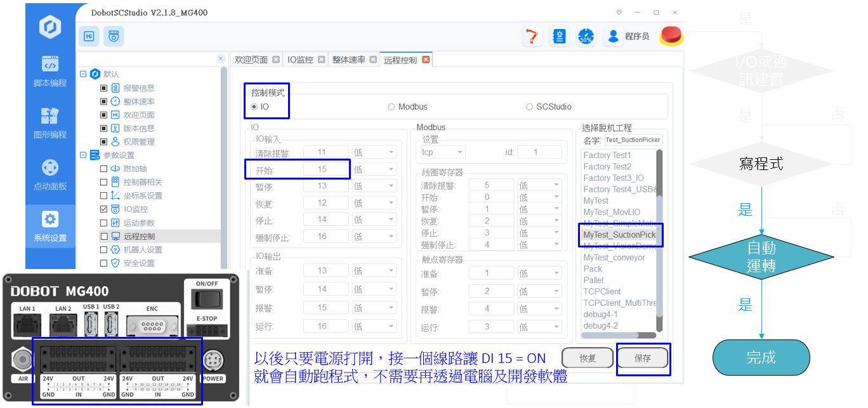868x408 pixels.
Task: Open 触点寄存器 报警 level dropdown
Action: click(x=540, y=309)
